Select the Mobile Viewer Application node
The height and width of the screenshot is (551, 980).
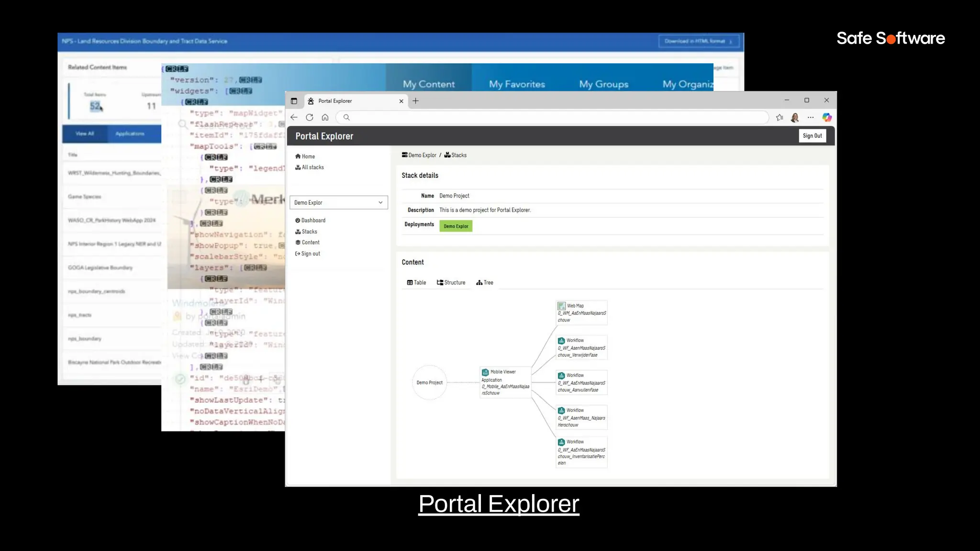click(x=505, y=382)
